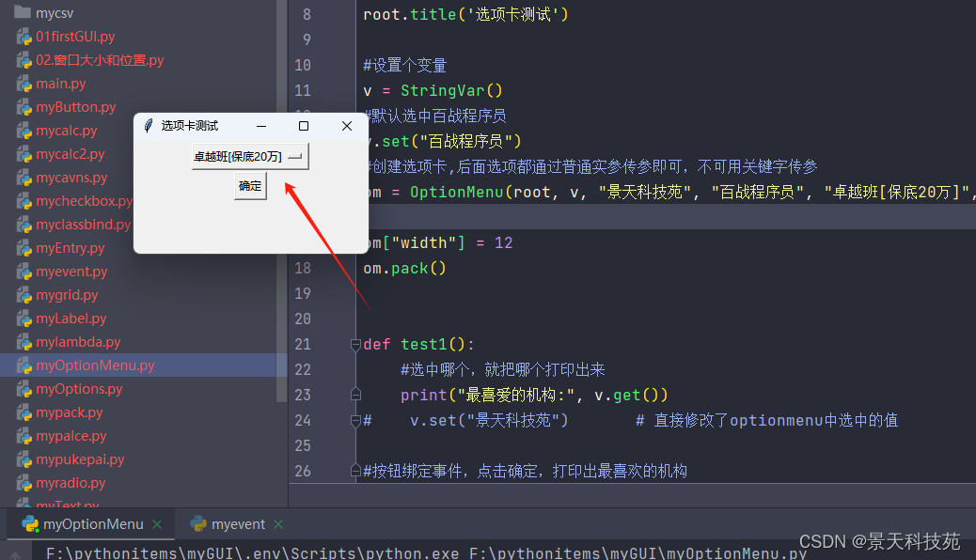Select mypalce.py file icon

pyautogui.click(x=24, y=436)
